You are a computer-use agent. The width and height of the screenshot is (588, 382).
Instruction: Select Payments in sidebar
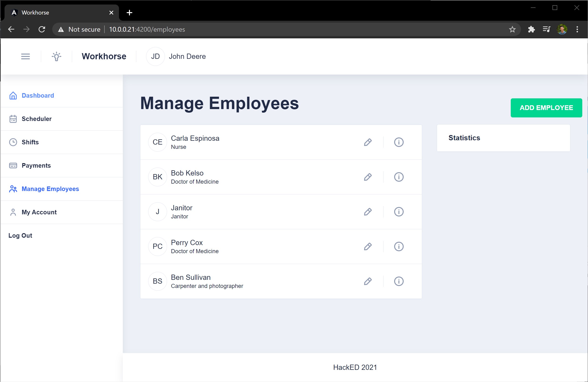36,166
